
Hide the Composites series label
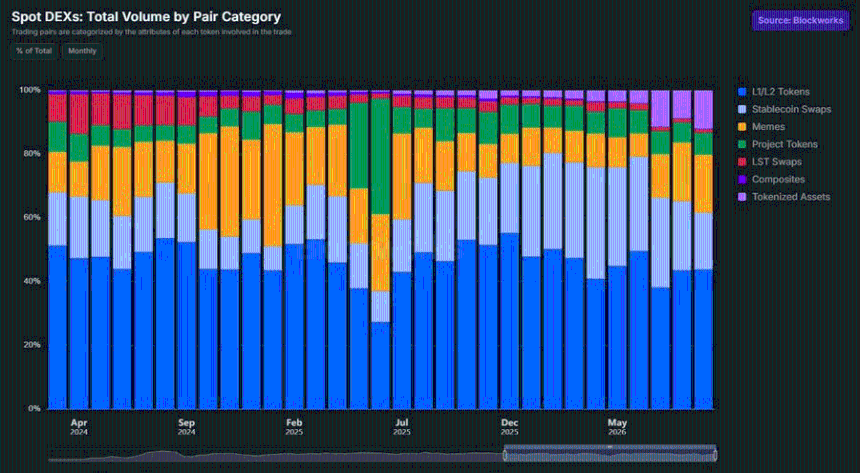pos(778,179)
